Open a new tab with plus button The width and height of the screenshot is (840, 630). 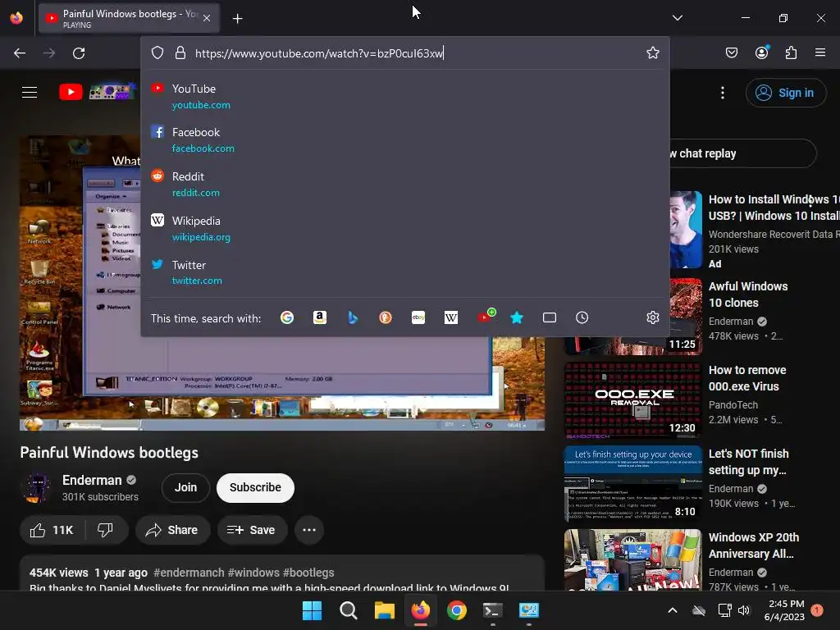coord(237,19)
